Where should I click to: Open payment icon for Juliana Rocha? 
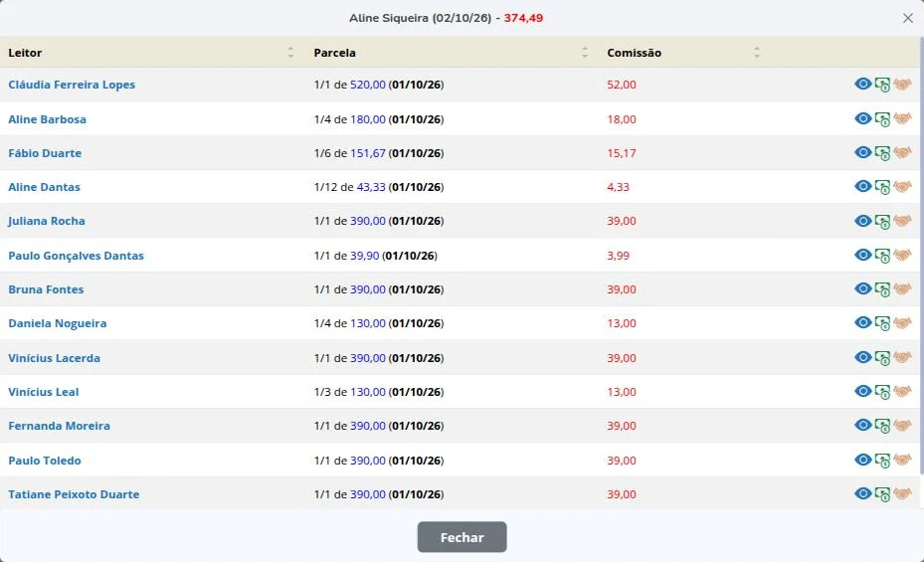882,222
